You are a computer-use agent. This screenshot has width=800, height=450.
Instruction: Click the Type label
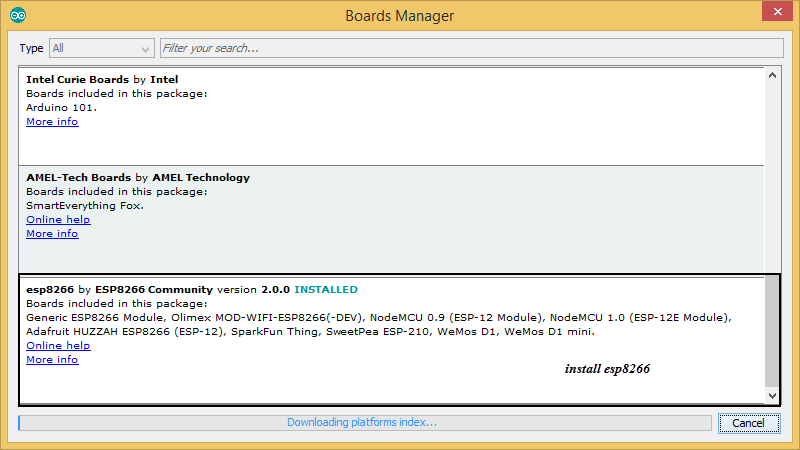[31, 48]
